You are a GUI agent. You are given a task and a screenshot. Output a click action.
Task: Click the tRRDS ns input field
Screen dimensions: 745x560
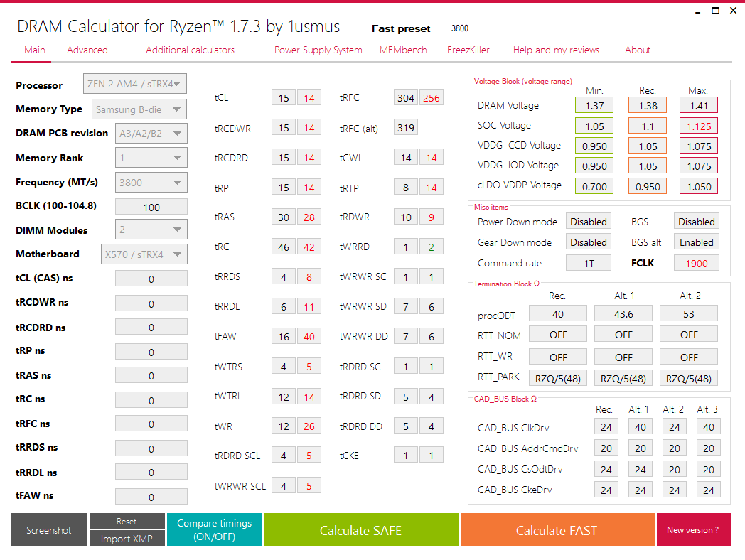151,449
